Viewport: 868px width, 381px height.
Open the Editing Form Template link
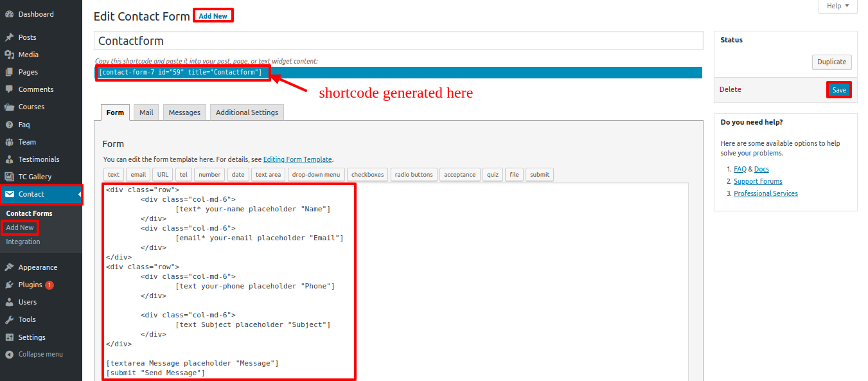pos(297,159)
